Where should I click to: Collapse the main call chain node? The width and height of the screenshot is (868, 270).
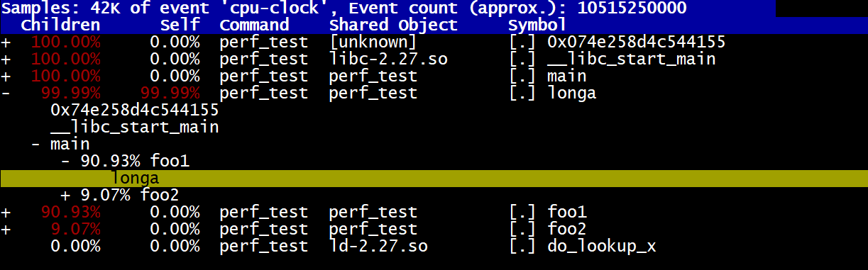[35, 144]
